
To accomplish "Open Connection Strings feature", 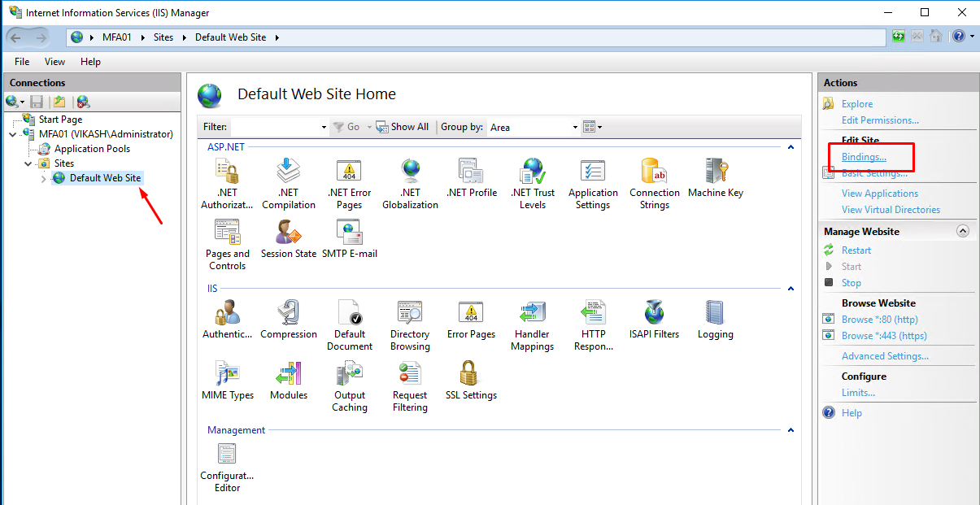I will 654,183.
